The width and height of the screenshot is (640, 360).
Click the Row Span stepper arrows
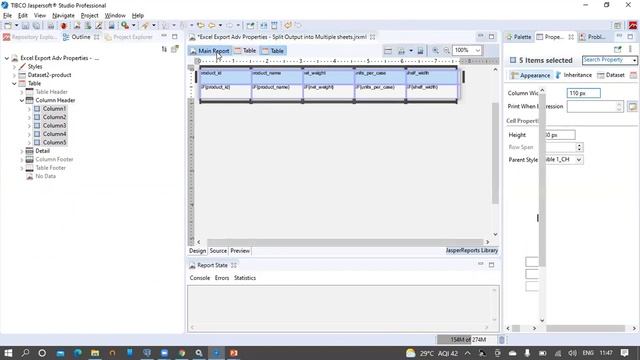point(579,147)
